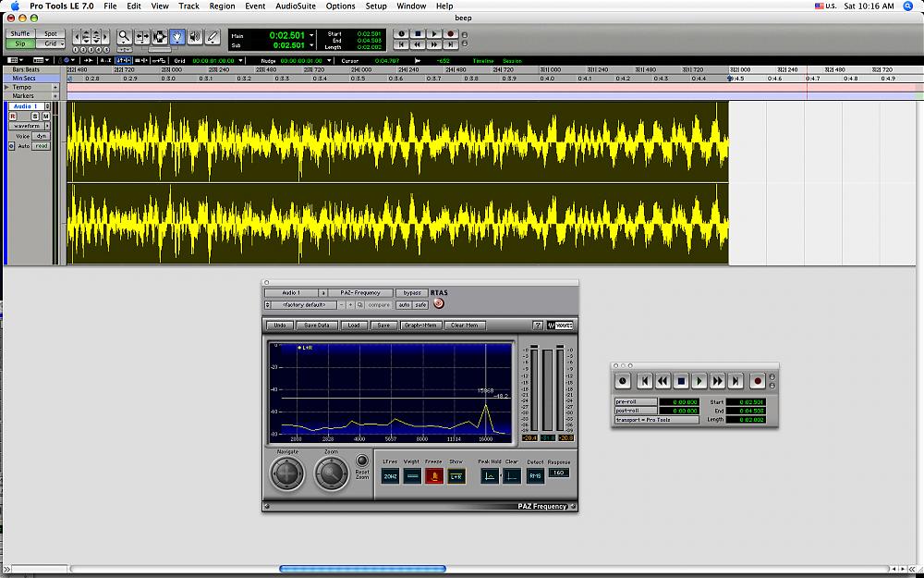The width and height of the screenshot is (924, 578).
Task: Open the Setup menu
Action: (x=376, y=6)
